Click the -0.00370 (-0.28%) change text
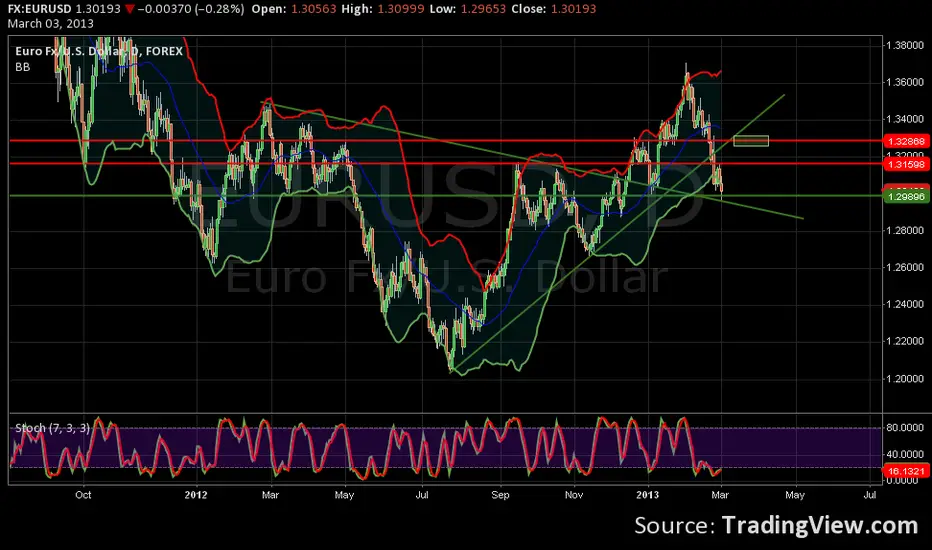Image resolution: width=932 pixels, height=550 pixels. pyautogui.click(x=190, y=9)
